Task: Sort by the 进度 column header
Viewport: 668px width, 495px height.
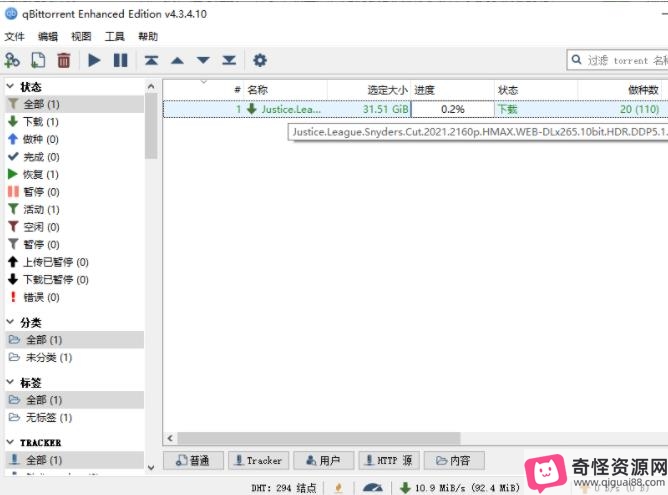Action: click(452, 90)
